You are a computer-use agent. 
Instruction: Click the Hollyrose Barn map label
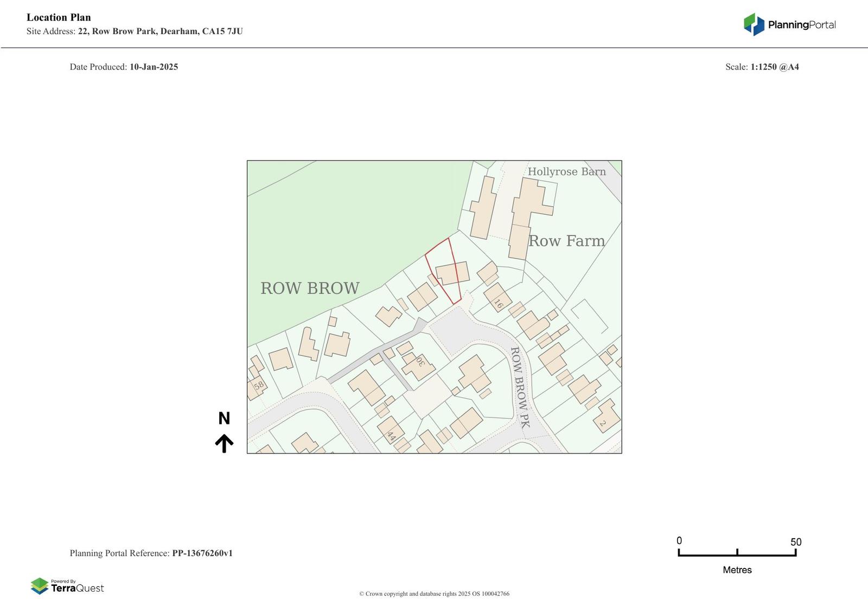click(566, 171)
